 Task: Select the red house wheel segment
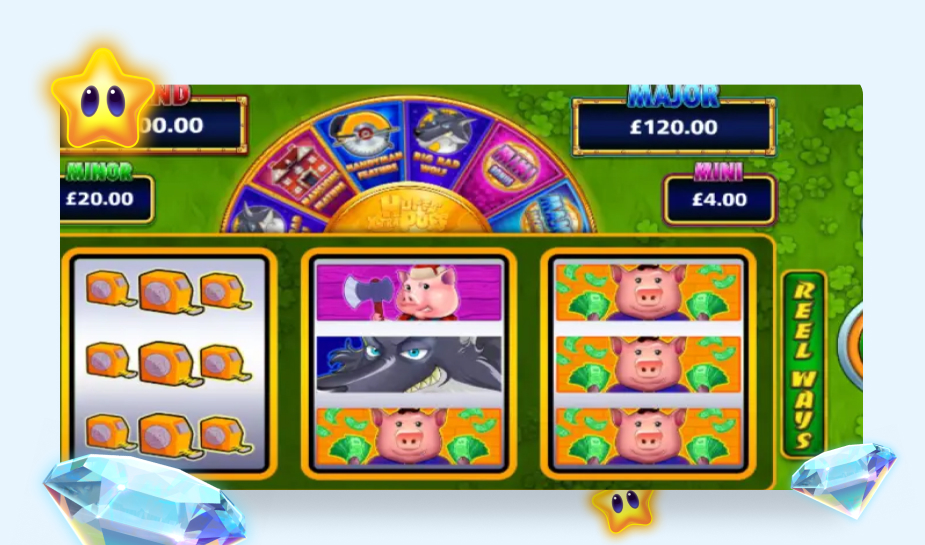(x=303, y=176)
